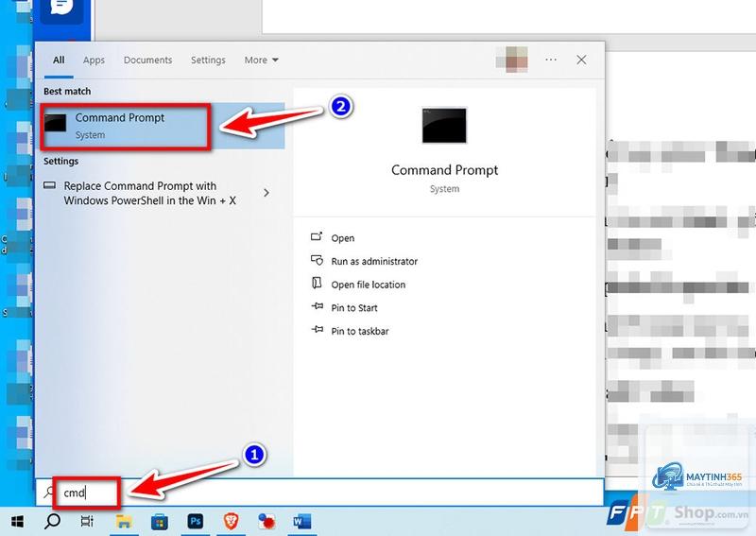Select the All search tab
The height and width of the screenshot is (536, 756).
pyautogui.click(x=59, y=61)
